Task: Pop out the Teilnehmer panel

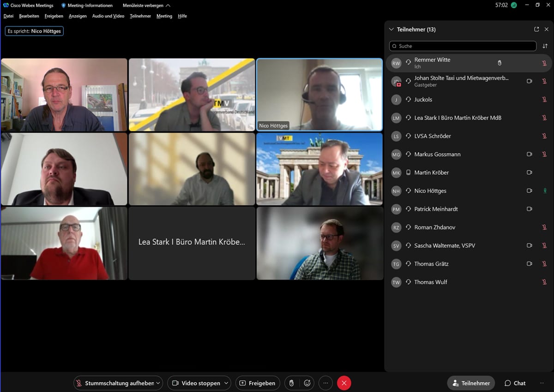Action: [536, 30]
